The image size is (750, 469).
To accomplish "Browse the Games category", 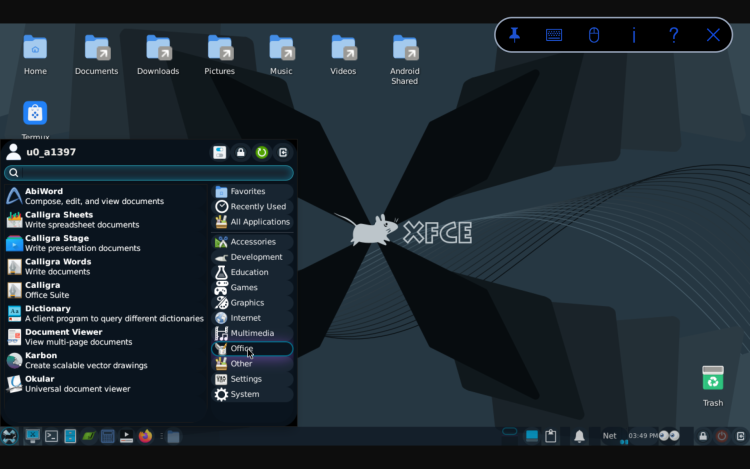I will [x=252, y=288].
